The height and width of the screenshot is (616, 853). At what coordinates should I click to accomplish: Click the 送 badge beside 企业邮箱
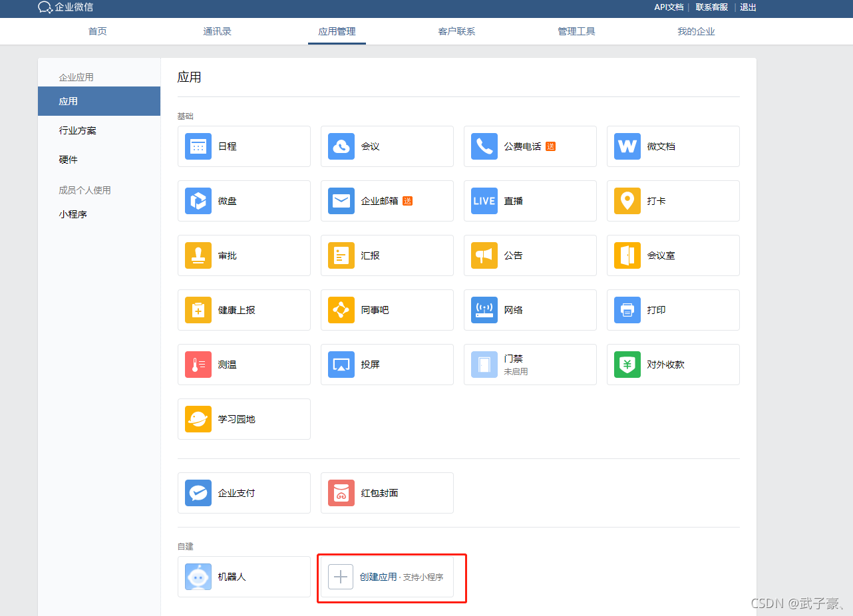coord(407,201)
